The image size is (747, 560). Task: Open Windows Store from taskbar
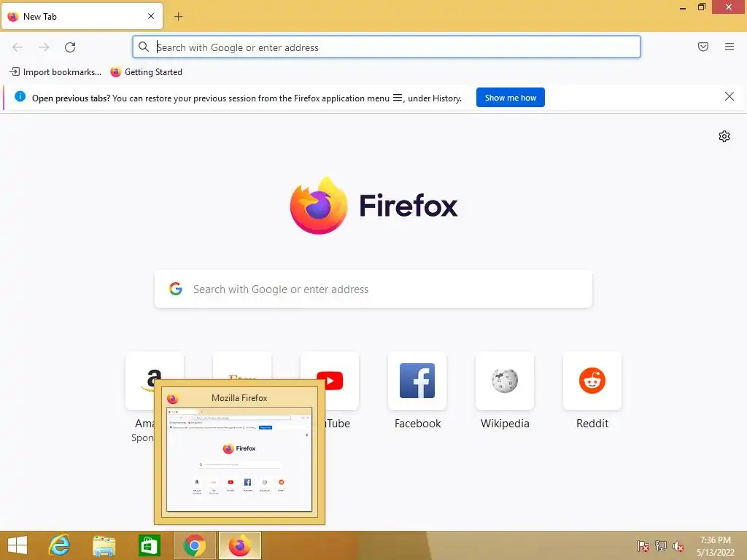pyautogui.click(x=149, y=545)
